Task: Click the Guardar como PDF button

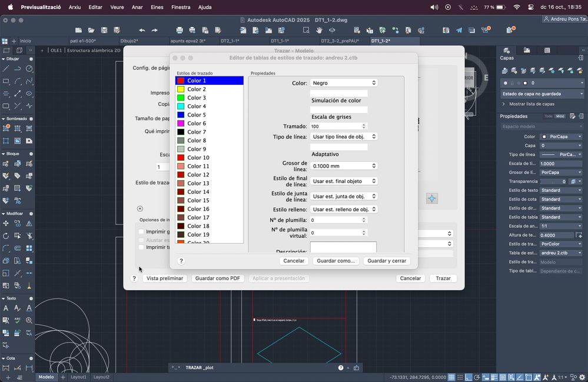Action: pos(217,278)
